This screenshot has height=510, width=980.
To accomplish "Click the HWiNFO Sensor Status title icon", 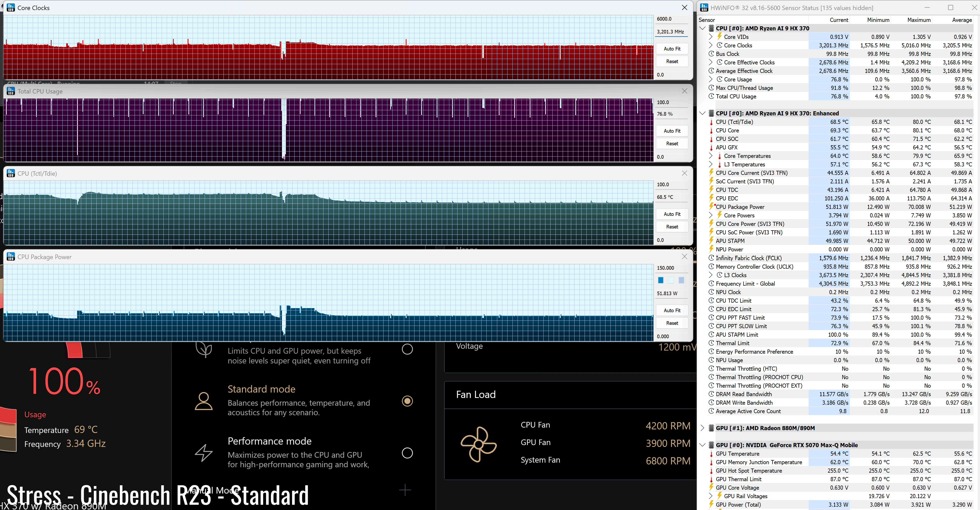I will coord(704,8).
